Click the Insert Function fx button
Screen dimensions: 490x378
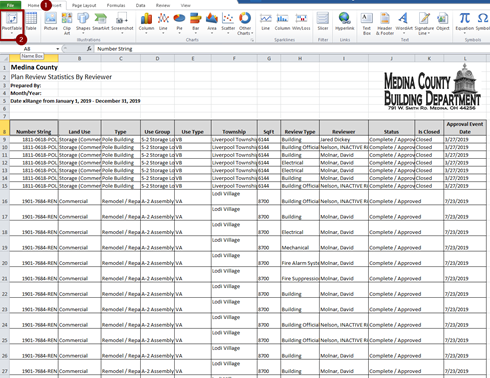click(89, 49)
